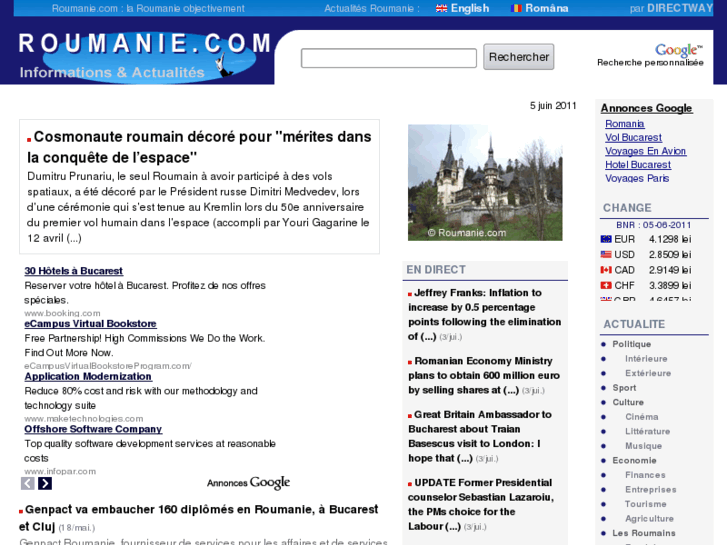This screenshot has width=727, height=545.
Task: Open the Cosmonaute roumain décoré headline
Action: coord(199,147)
